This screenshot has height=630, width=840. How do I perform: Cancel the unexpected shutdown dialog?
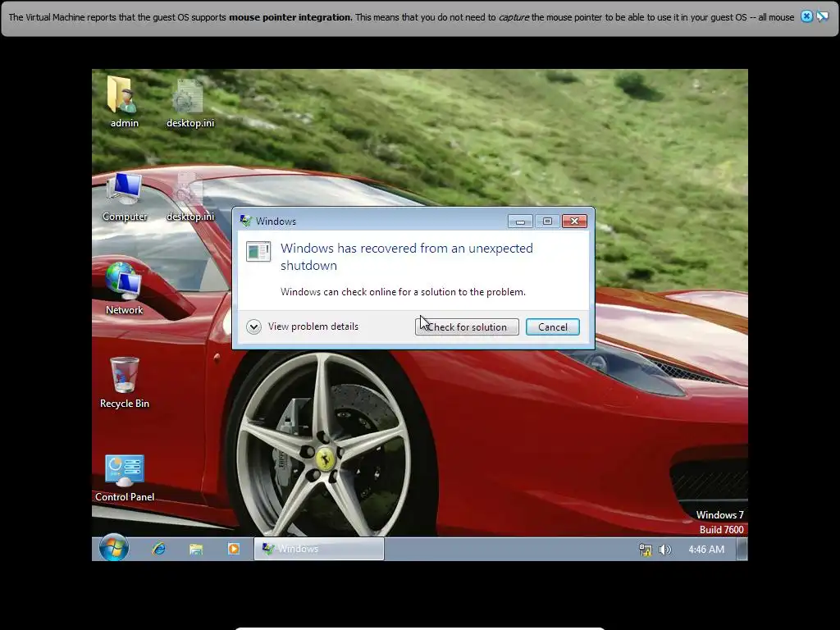(x=552, y=326)
